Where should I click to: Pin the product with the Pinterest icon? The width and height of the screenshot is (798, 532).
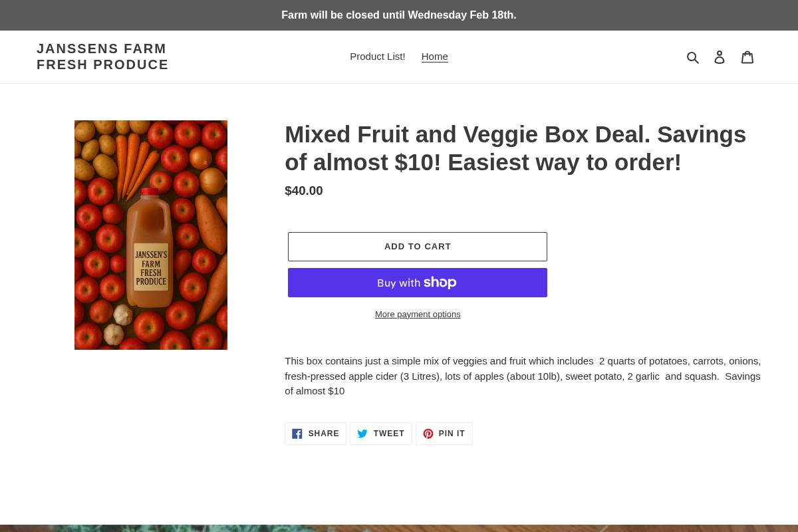pos(428,433)
